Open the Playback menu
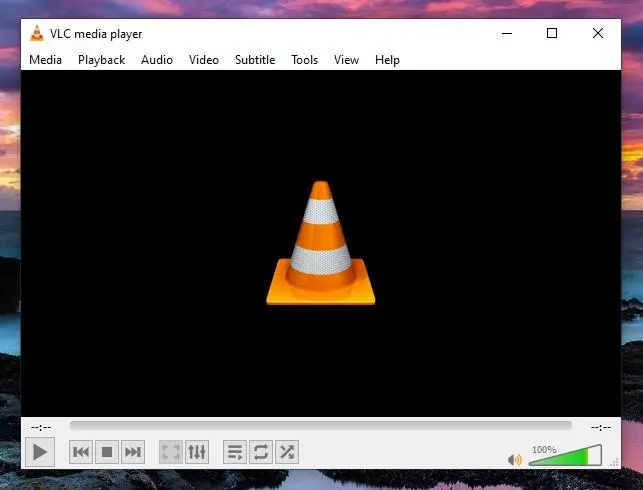 point(101,60)
